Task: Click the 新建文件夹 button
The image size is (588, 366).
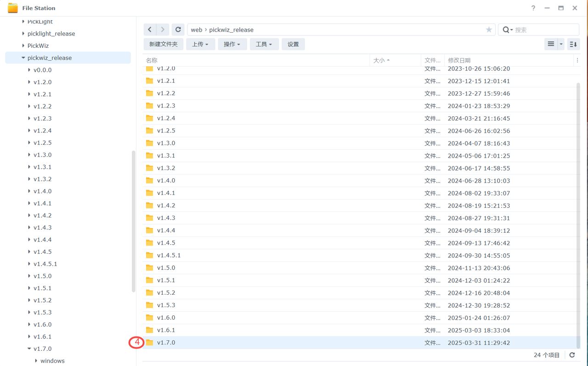Action: click(163, 44)
